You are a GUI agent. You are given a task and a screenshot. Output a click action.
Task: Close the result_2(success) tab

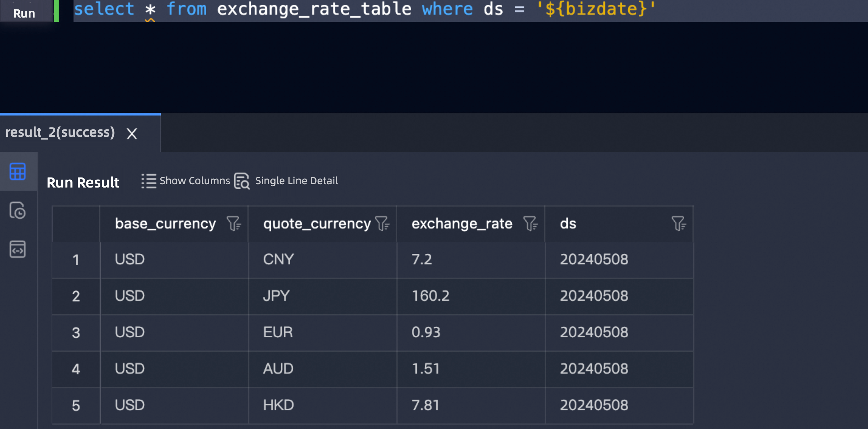[x=132, y=134]
